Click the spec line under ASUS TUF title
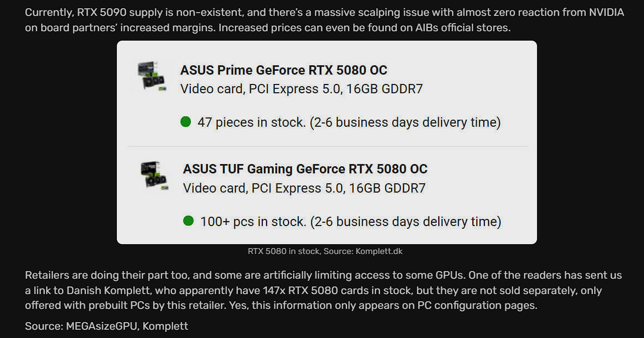The width and height of the screenshot is (644, 338). 304,188
